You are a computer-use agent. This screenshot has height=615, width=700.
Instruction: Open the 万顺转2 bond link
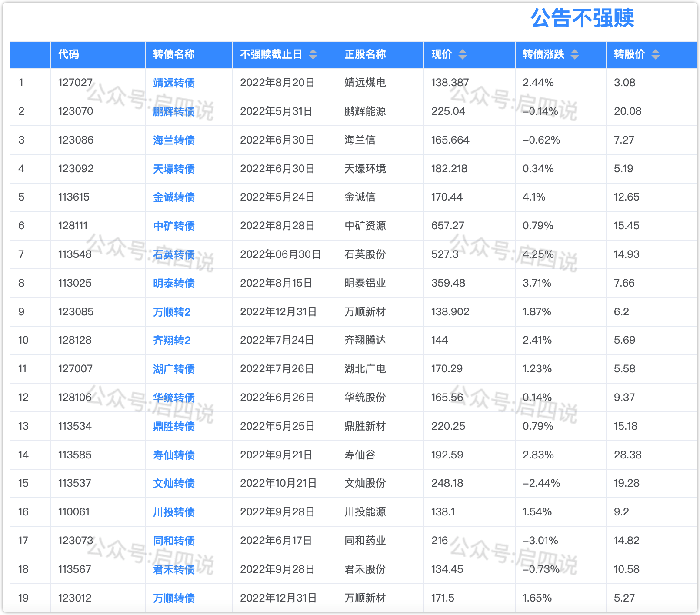point(171,311)
